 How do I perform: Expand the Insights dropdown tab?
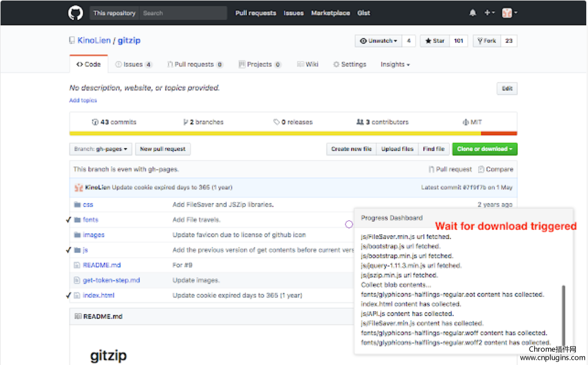395,64
